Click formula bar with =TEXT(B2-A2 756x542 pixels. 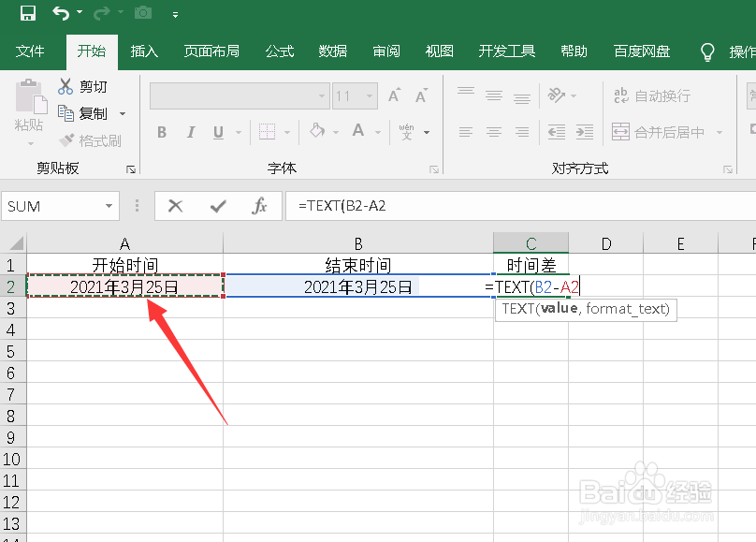pyautogui.click(x=521, y=206)
